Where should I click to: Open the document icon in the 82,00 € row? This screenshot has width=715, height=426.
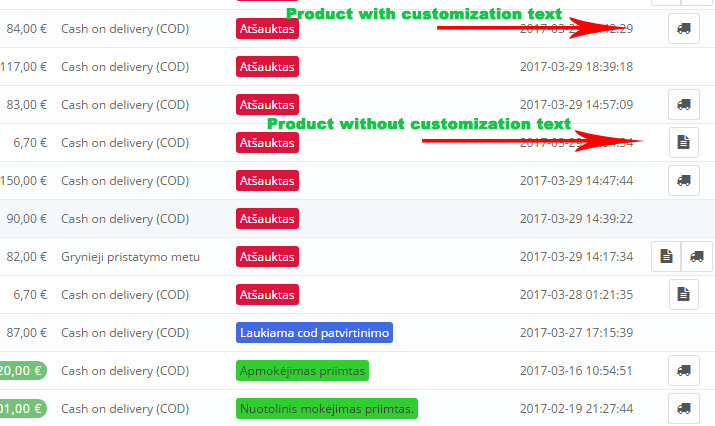(666, 256)
